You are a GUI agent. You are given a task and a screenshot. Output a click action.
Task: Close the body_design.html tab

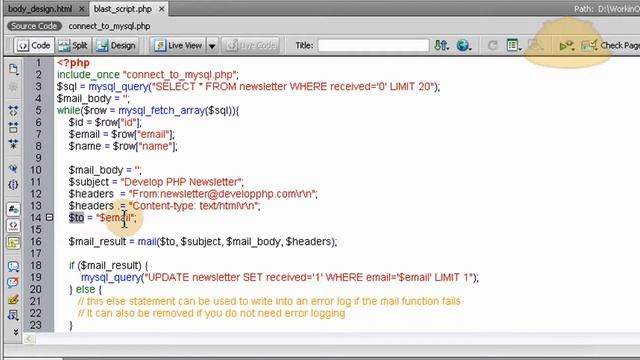pos(82,9)
